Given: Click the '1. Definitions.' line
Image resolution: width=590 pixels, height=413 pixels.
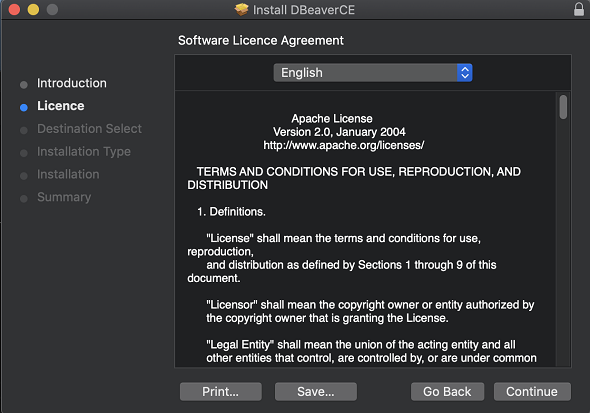Looking at the screenshot, I should (x=231, y=212).
